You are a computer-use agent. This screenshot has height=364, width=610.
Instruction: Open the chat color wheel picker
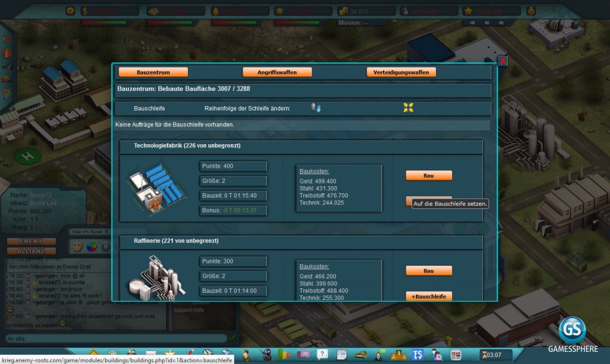[92, 246]
